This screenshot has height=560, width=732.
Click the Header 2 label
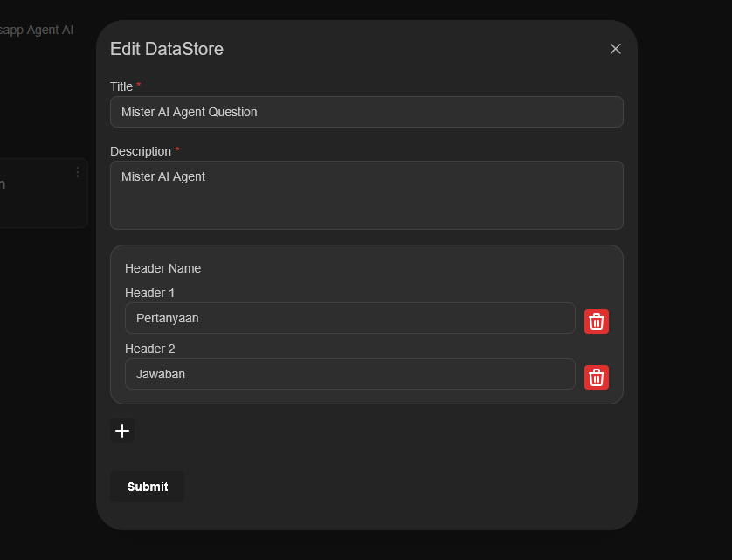click(x=149, y=349)
